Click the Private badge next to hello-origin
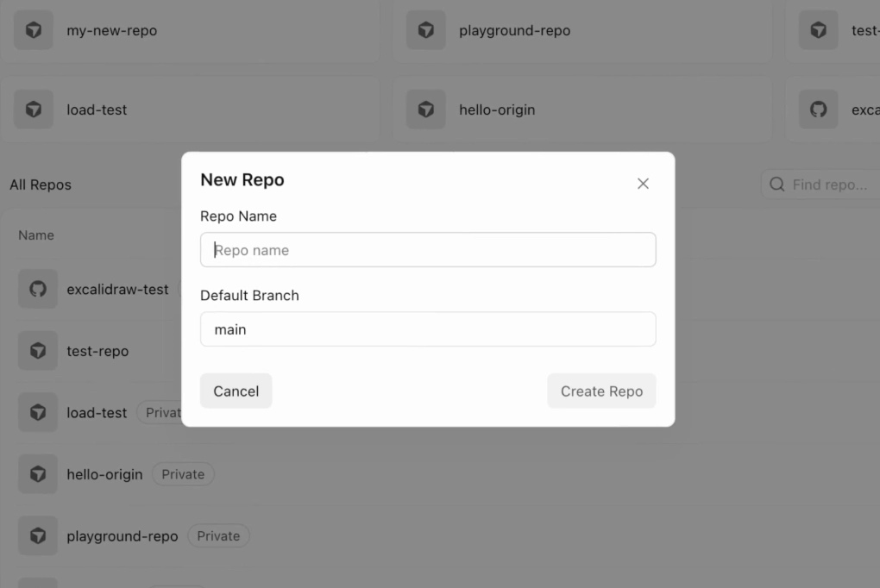Image resolution: width=880 pixels, height=588 pixels. point(183,474)
